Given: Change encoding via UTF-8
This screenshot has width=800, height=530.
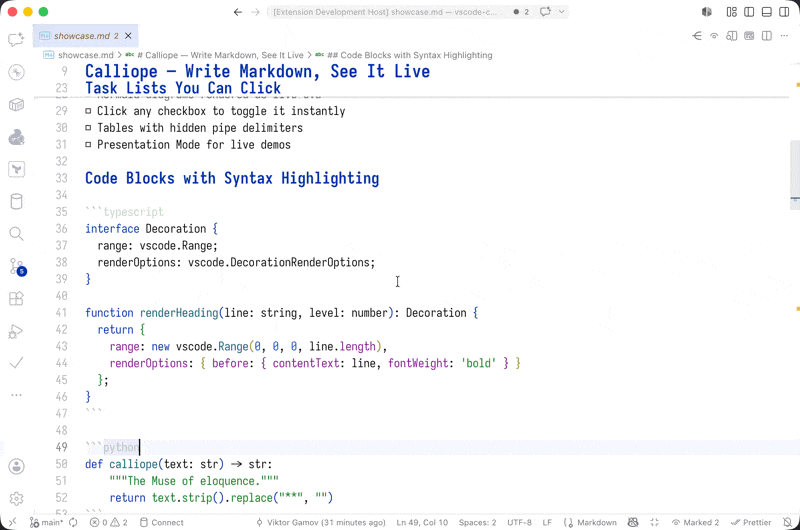Looking at the screenshot, I should pyautogui.click(x=519, y=522).
